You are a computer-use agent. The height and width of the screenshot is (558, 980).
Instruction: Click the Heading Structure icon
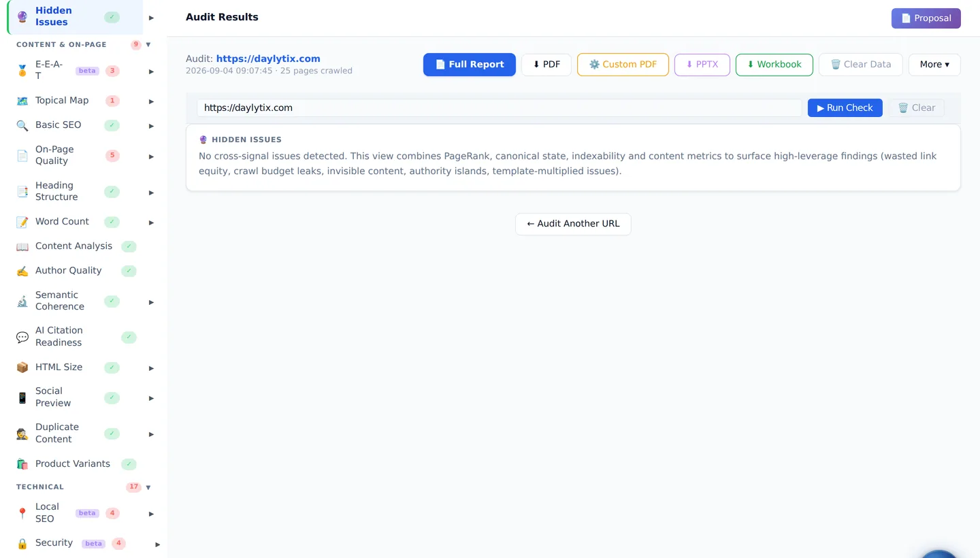pos(22,192)
